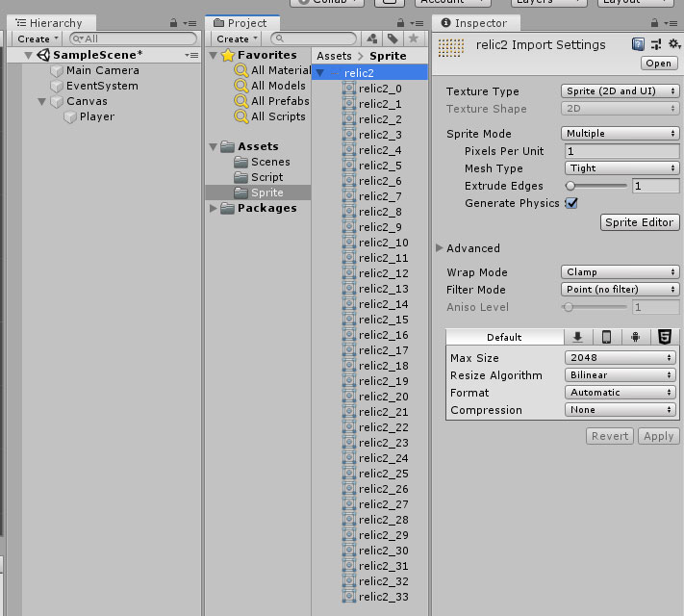The width and height of the screenshot is (684, 616).
Task: Collapse the Canvas object children
Action: [x=42, y=102]
